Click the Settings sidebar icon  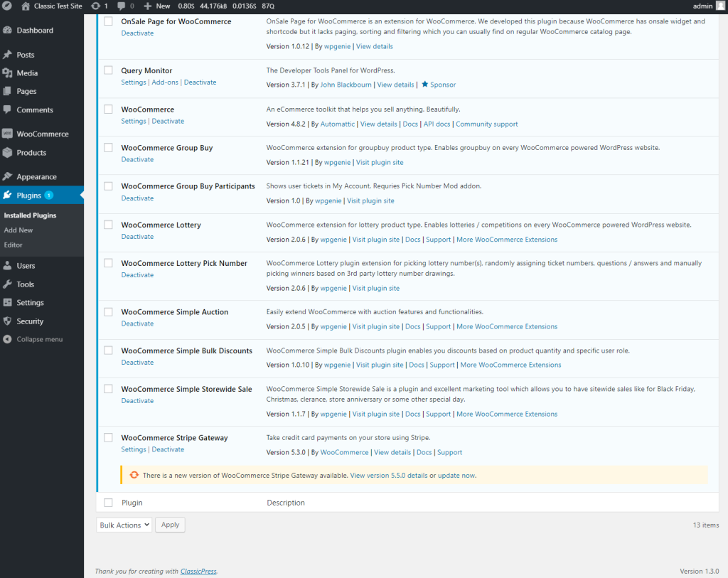pyautogui.click(x=7, y=303)
